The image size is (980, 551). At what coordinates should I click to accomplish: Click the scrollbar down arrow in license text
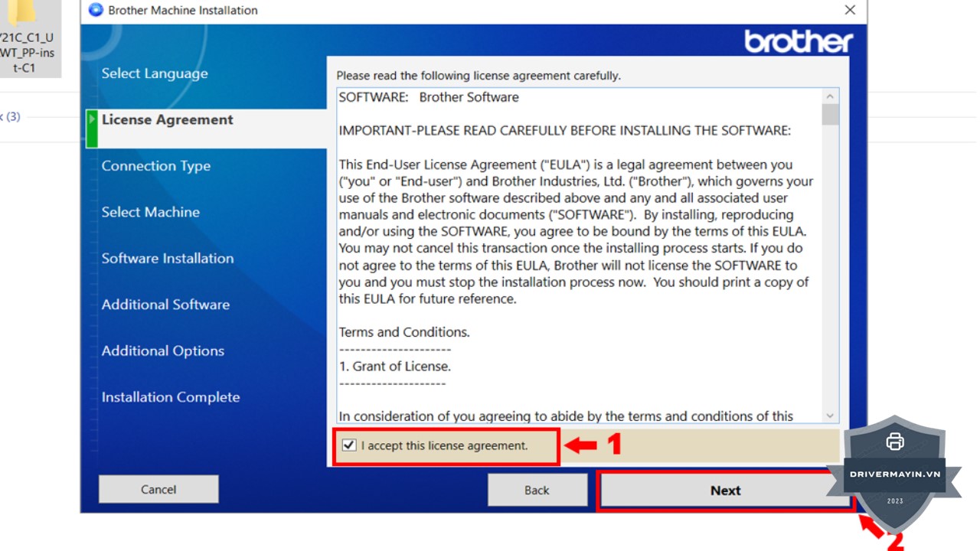(x=830, y=416)
